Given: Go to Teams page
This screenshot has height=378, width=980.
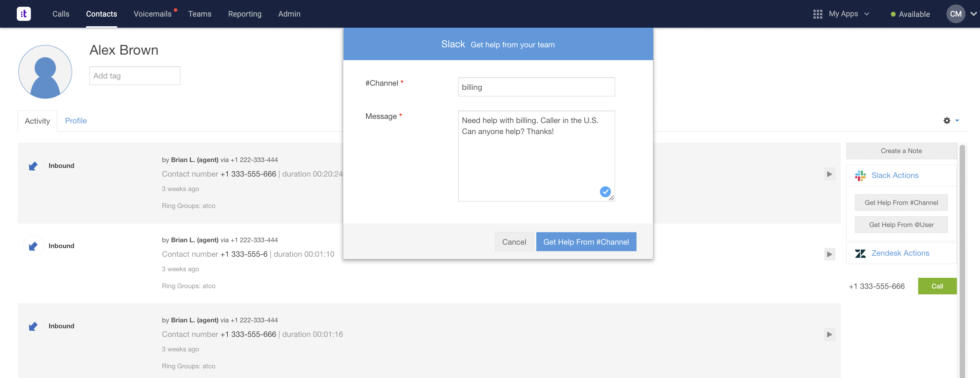Looking at the screenshot, I should coord(200,14).
